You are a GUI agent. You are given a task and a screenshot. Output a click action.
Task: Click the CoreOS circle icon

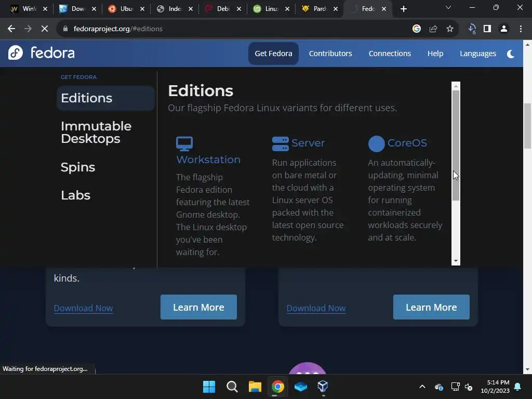[x=376, y=144]
